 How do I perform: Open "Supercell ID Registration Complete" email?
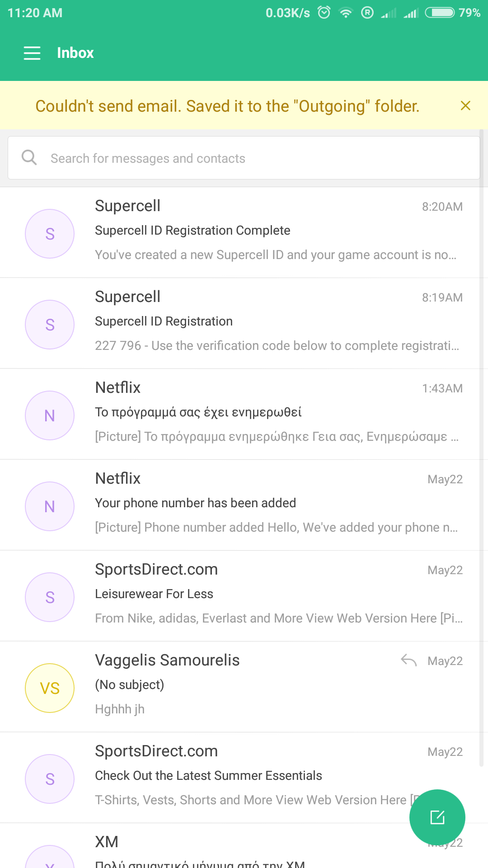point(271,231)
